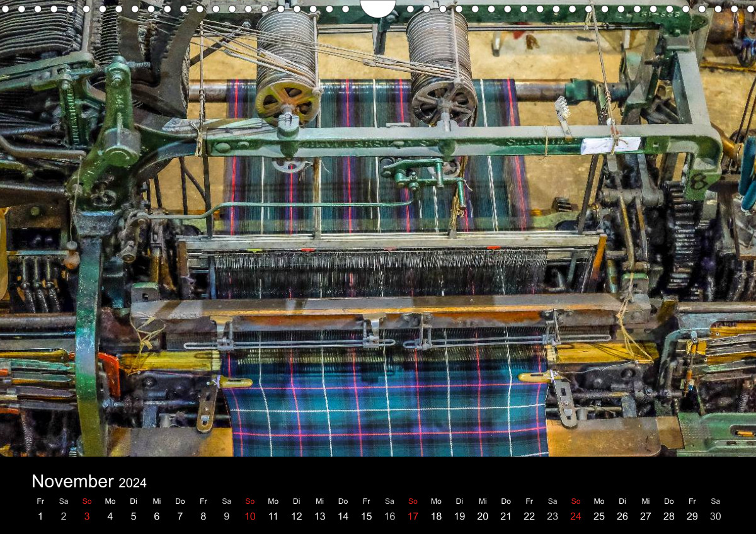Pick the red Sunday date 17
This screenshot has height=534, width=756.
(413, 516)
